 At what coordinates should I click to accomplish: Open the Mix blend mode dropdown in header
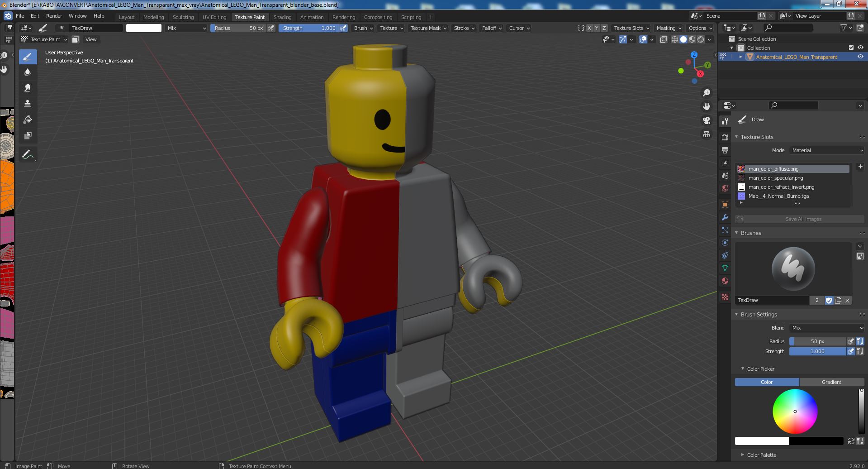(x=186, y=28)
